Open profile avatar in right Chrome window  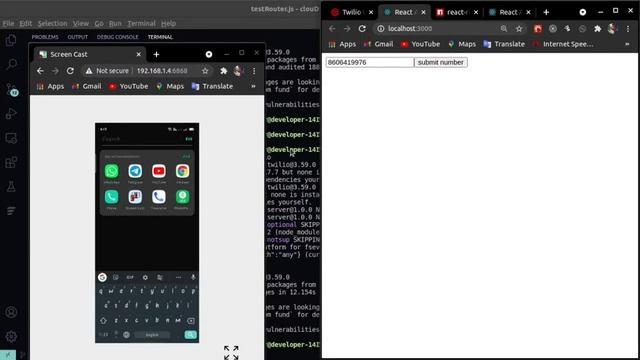click(x=612, y=29)
